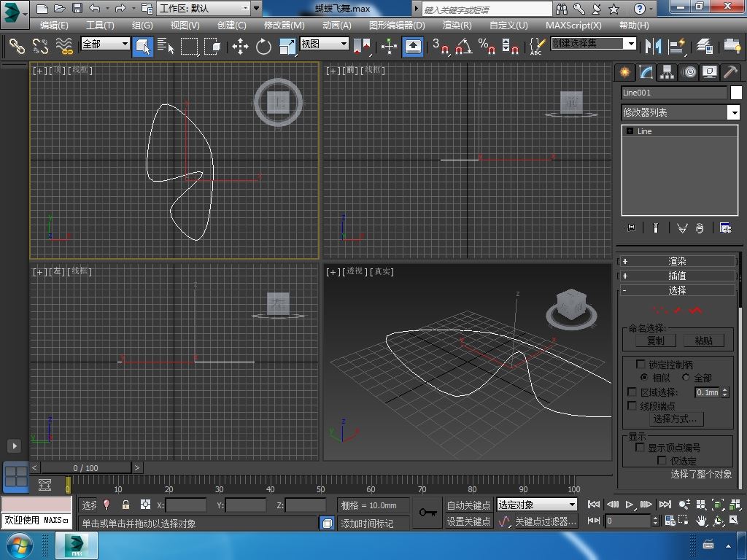Screen dimensions: 747x560
Task: Open the 全部 selection filter dropdown
Action: pyautogui.click(x=105, y=44)
